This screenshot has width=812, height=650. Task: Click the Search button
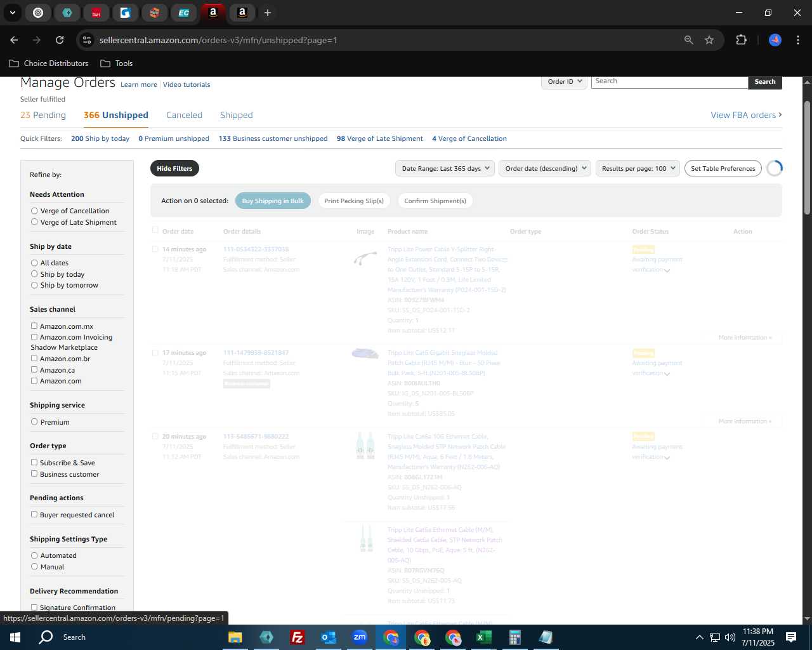[x=765, y=82]
